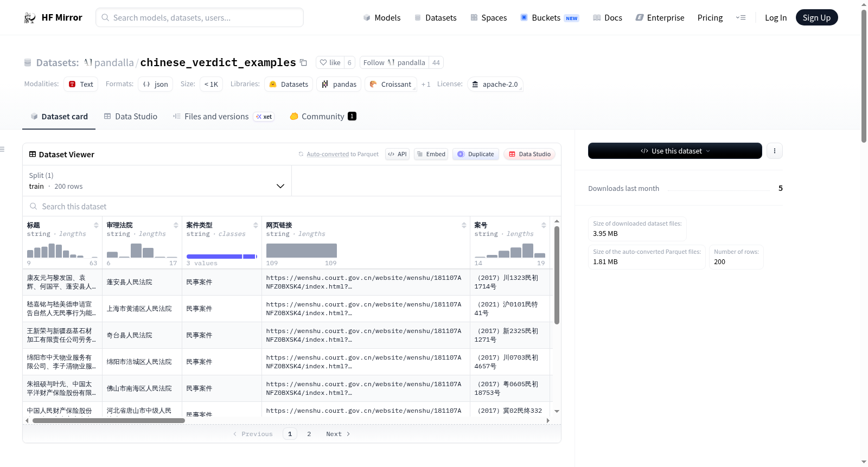Click the search magnifier in dataset search
Viewport: 868px width, 467px height.
coord(34,207)
